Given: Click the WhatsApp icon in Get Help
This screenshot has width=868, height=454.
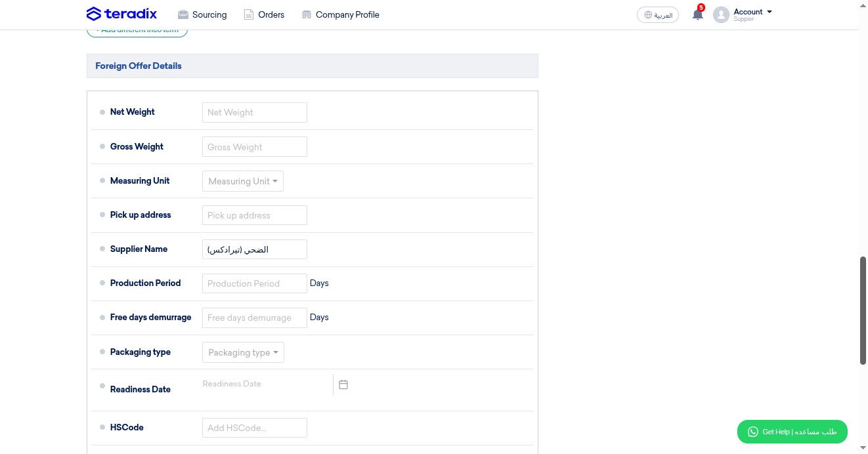Looking at the screenshot, I should click(752, 432).
